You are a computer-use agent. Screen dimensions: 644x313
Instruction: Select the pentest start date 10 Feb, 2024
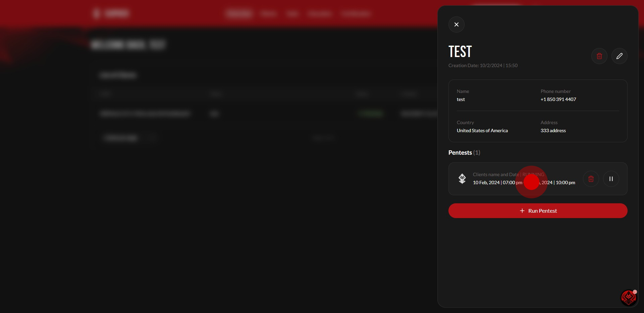(486, 182)
